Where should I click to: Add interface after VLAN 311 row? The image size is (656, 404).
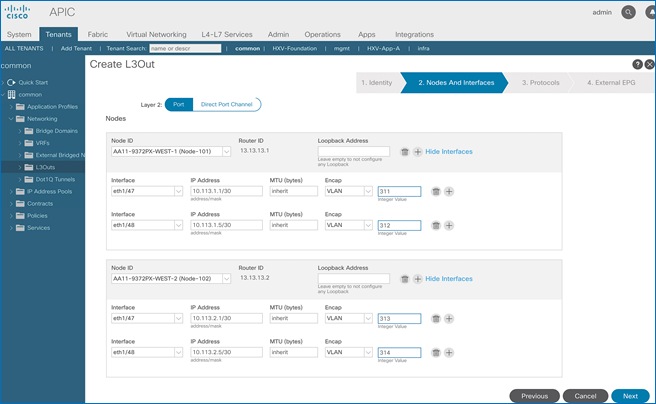[x=449, y=191]
